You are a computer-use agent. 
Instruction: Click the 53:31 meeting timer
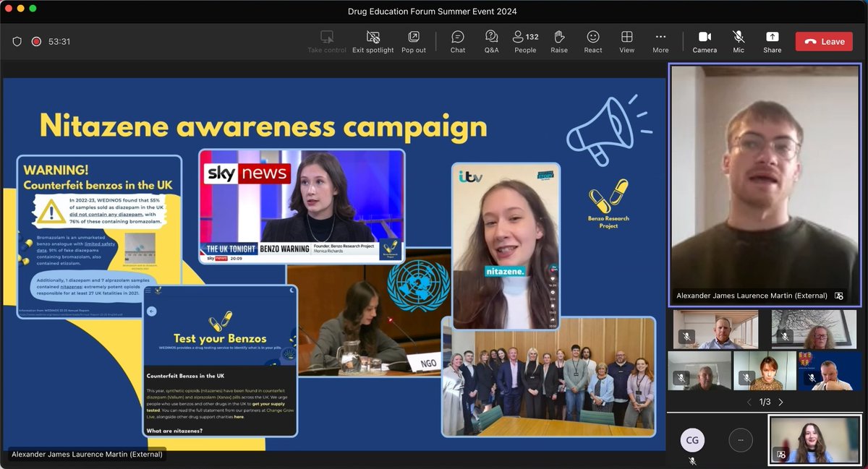click(59, 42)
